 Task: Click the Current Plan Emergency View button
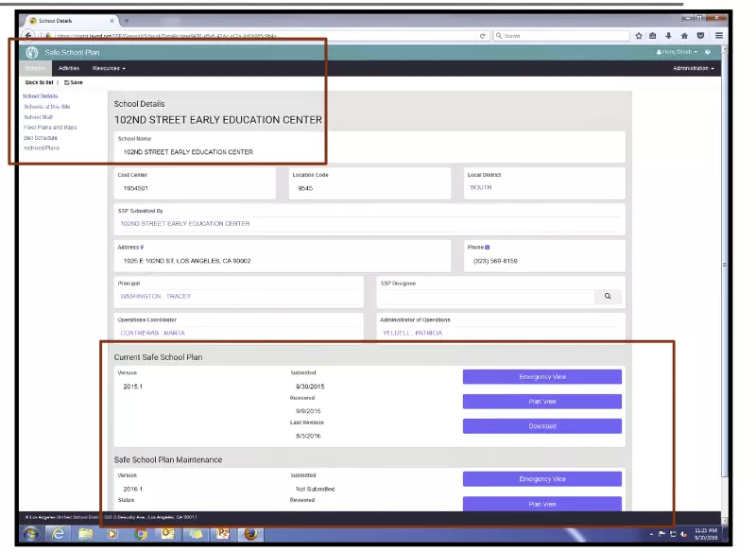coord(541,376)
